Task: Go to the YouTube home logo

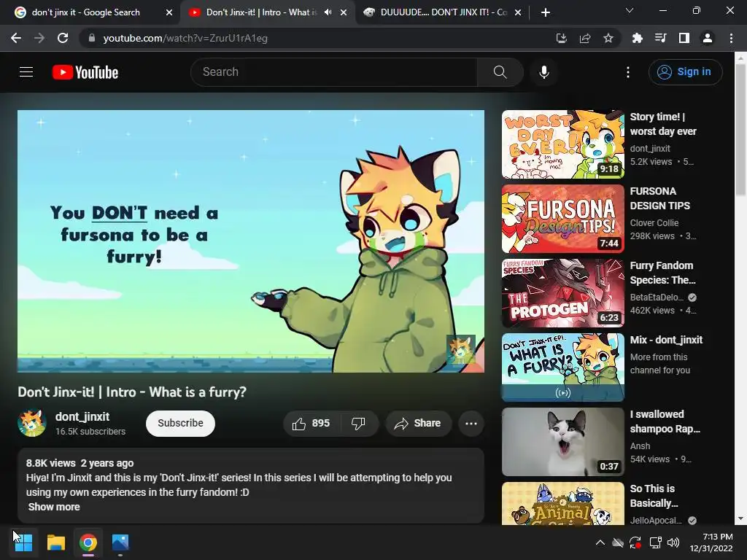Action: point(85,72)
